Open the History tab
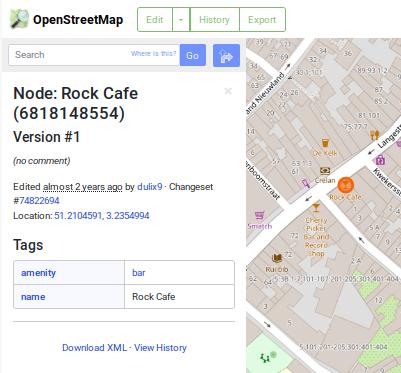 click(214, 20)
